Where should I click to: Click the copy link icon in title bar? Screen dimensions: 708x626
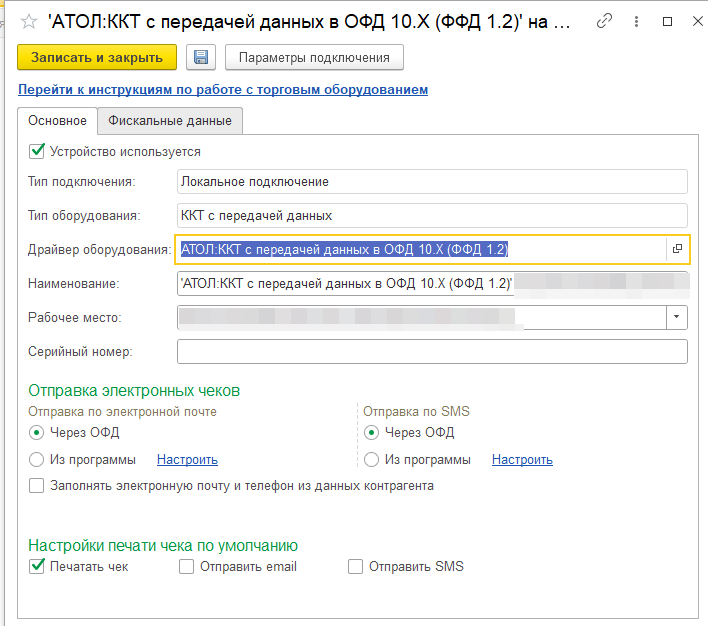(603, 21)
